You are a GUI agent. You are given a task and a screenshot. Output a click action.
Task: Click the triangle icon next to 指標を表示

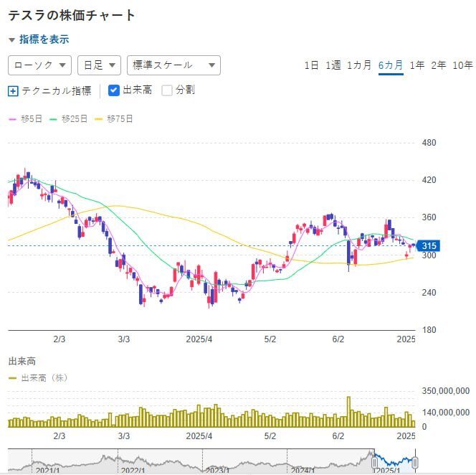coord(11,40)
